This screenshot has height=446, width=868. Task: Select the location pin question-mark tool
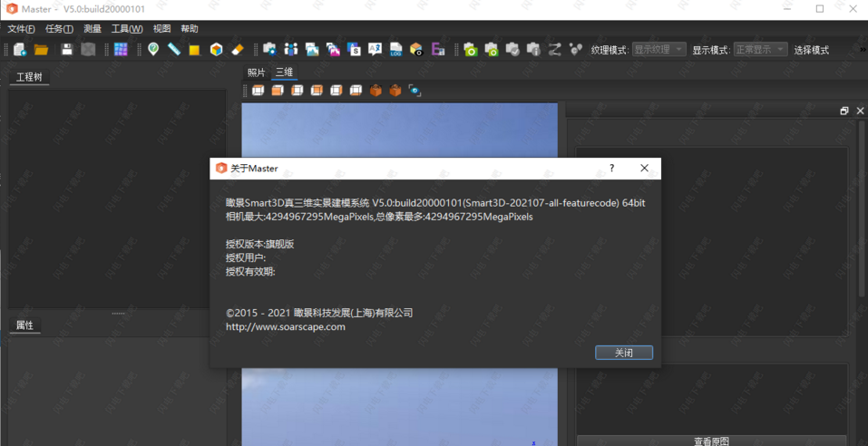click(153, 50)
